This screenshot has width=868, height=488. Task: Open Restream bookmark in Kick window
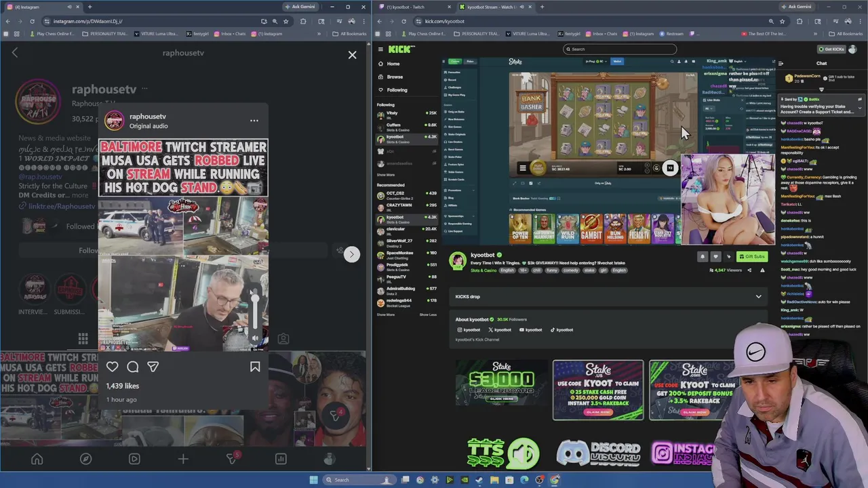671,34
